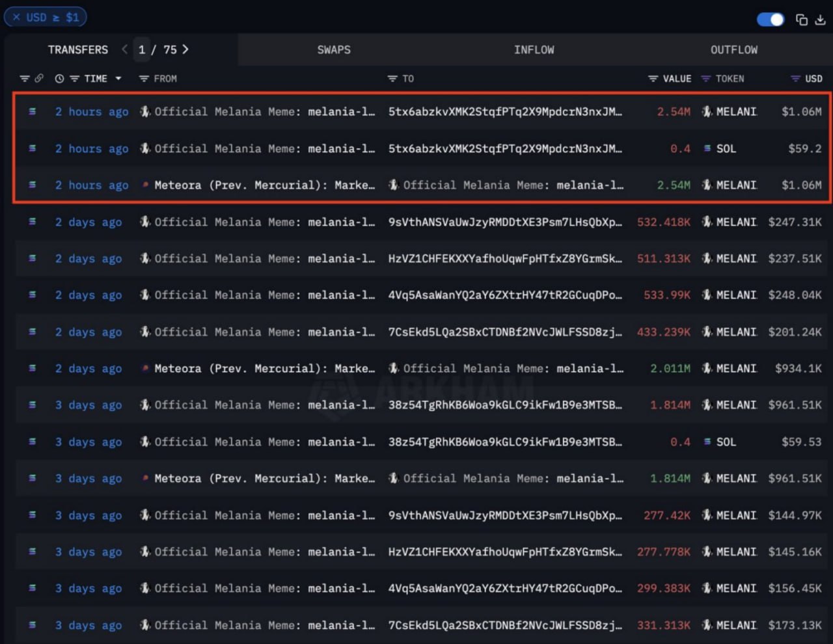Click '3 days ago' in the $156.45K row
Image resolution: width=833 pixels, height=644 pixels.
click(89, 588)
